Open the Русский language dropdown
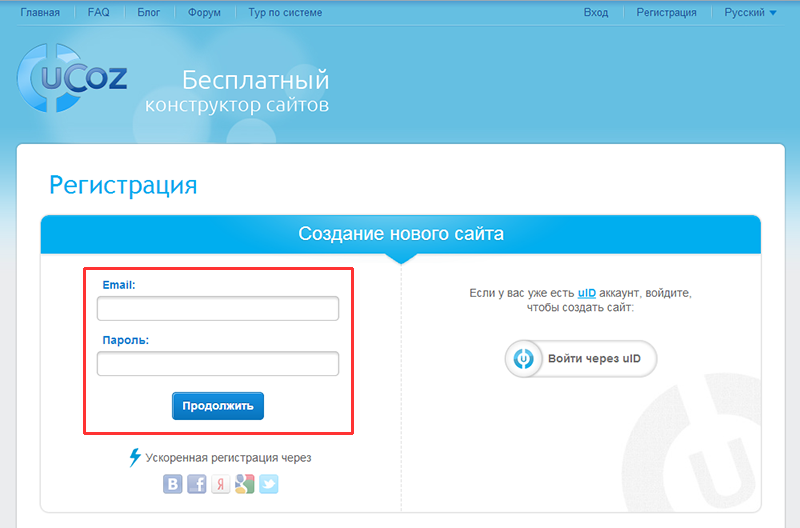 click(x=750, y=12)
